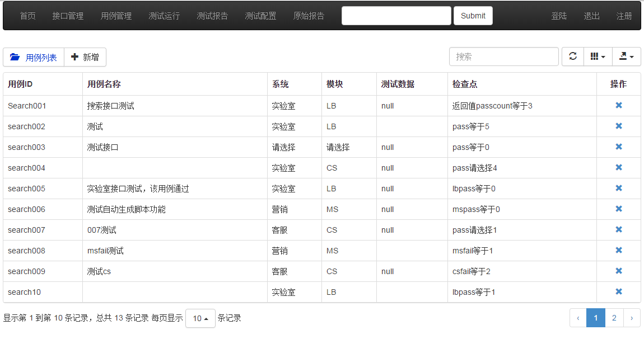
Task: Click the 实验室接口测试，该用例通过 cell
Action: (175, 189)
